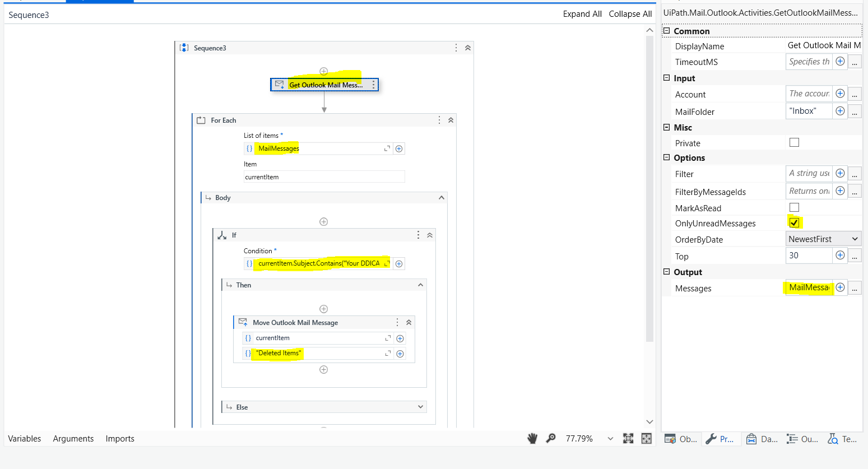The image size is (868, 469).
Task: Switch to the Data Manager panel
Action: tap(762, 439)
